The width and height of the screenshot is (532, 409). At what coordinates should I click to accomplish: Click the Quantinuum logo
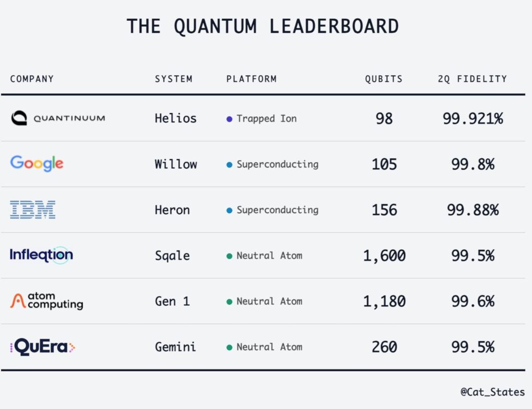pos(58,118)
